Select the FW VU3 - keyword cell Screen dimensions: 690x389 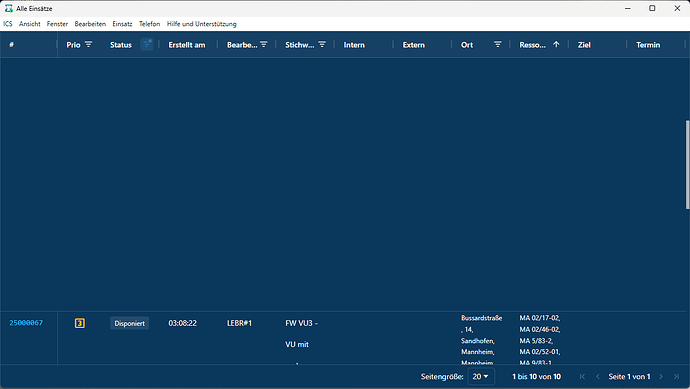tap(301, 323)
